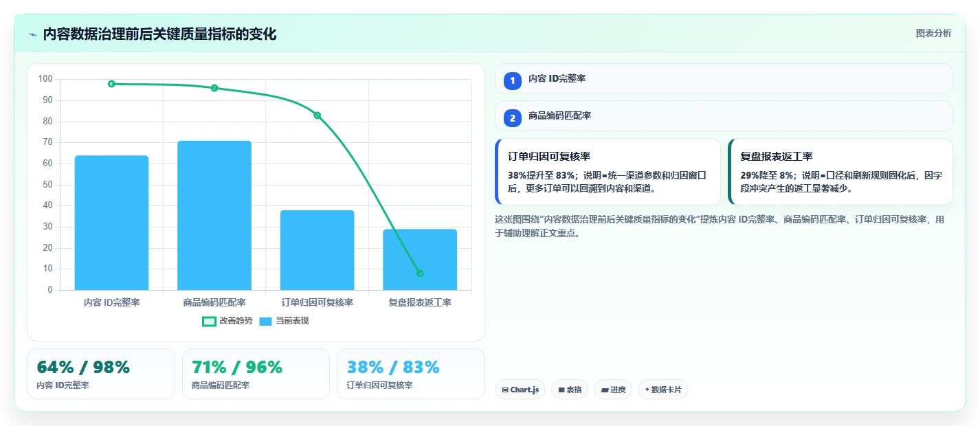Viewport: 980px width, 426px height.
Task: Toggle the 当前表现 legend entry
Action: tap(284, 321)
